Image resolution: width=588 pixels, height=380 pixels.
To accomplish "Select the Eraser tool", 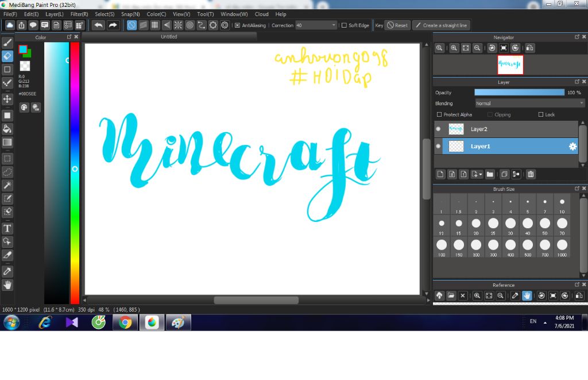I will [7, 56].
